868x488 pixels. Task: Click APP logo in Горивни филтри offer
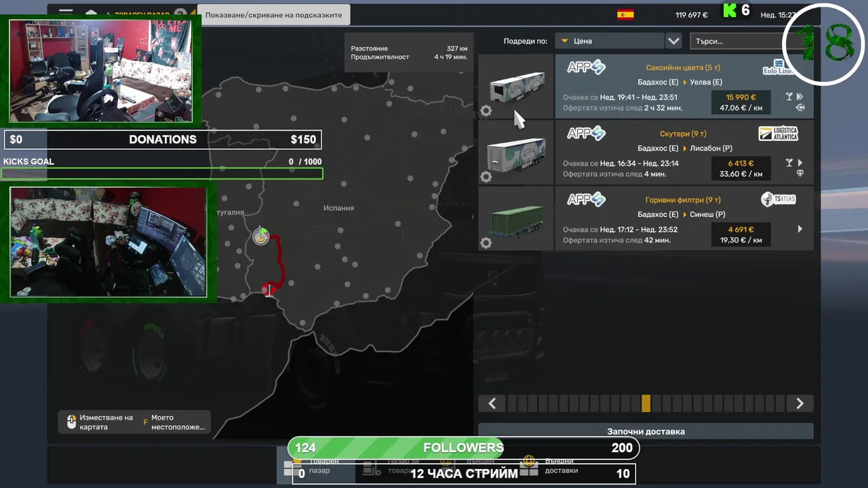(586, 199)
